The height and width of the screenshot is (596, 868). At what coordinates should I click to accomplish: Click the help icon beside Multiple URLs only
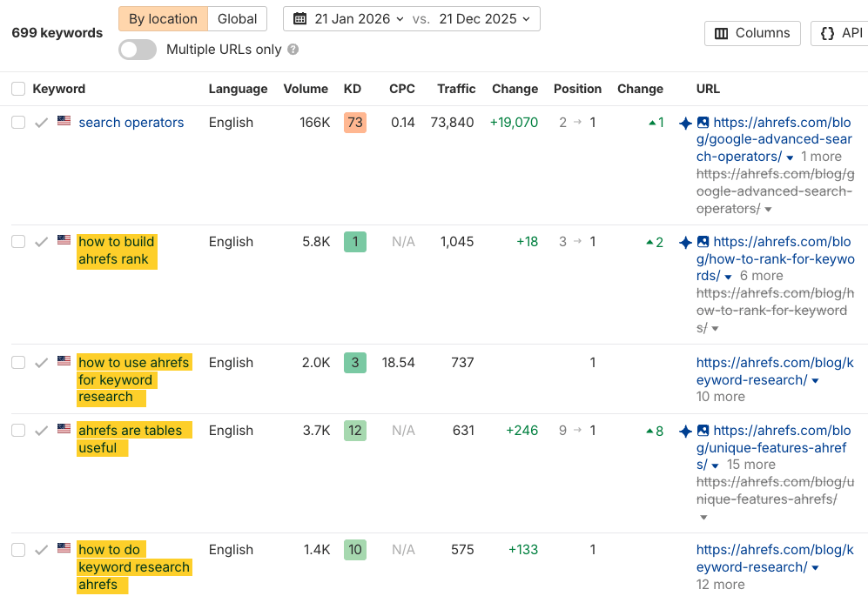pyautogui.click(x=293, y=50)
